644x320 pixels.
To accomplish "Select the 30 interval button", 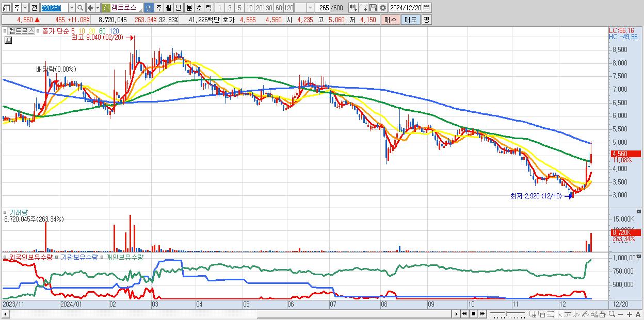I will [269, 8].
